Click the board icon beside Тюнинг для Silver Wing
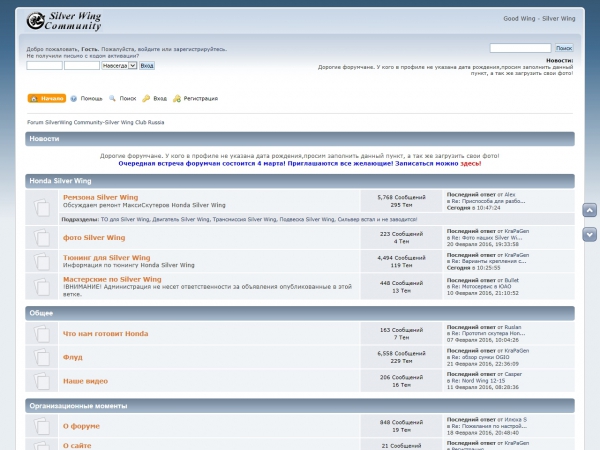The image size is (600, 450). [x=42, y=261]
